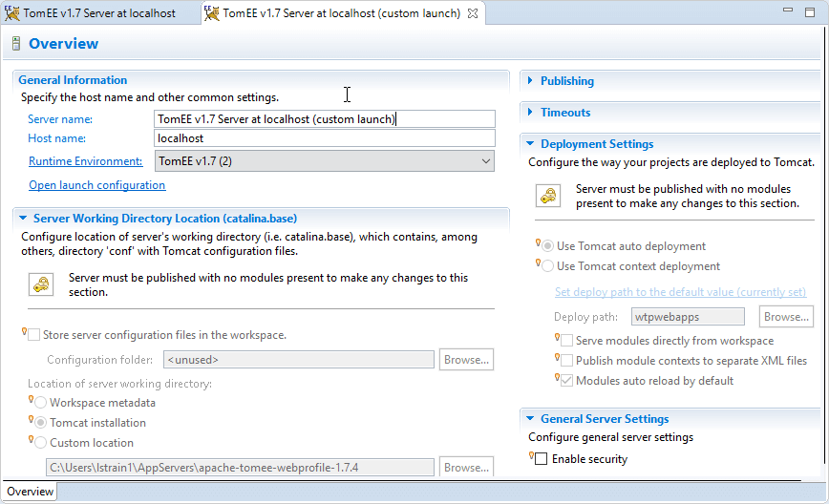Select the 'TomEE v1.7 Server at localhost (custom launch)' tab
829x504 pixels.
click(x=342, y=13)
